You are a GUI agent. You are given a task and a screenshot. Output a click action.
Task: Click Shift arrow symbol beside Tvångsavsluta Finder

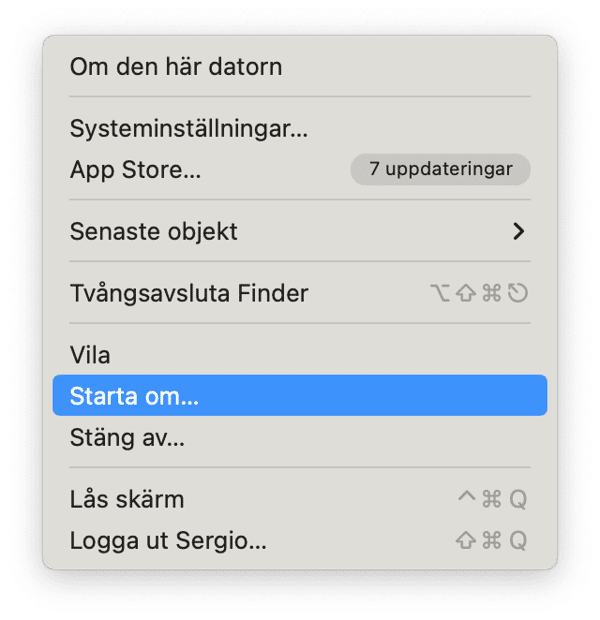[466, 293]
